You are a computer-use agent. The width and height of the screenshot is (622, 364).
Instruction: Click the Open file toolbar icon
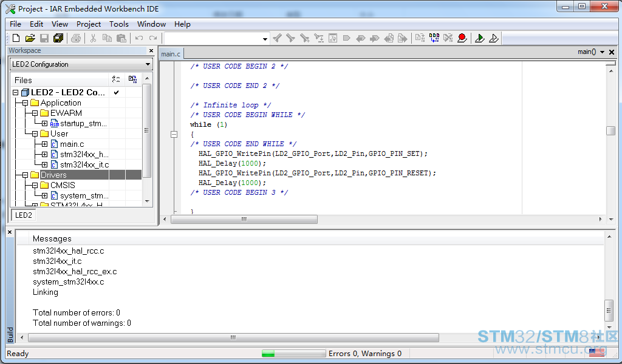(x=30, y=38)
